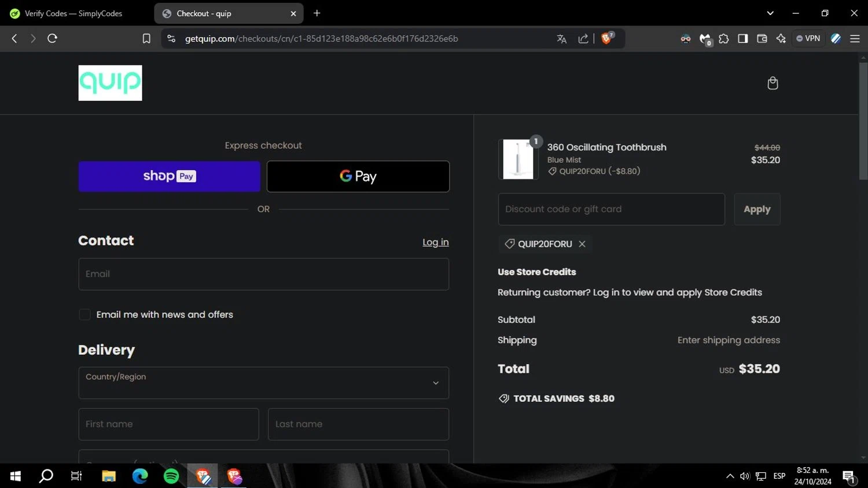The image size is (868, 488).
Task: Share this page via share icon
Action: point(583,39)
